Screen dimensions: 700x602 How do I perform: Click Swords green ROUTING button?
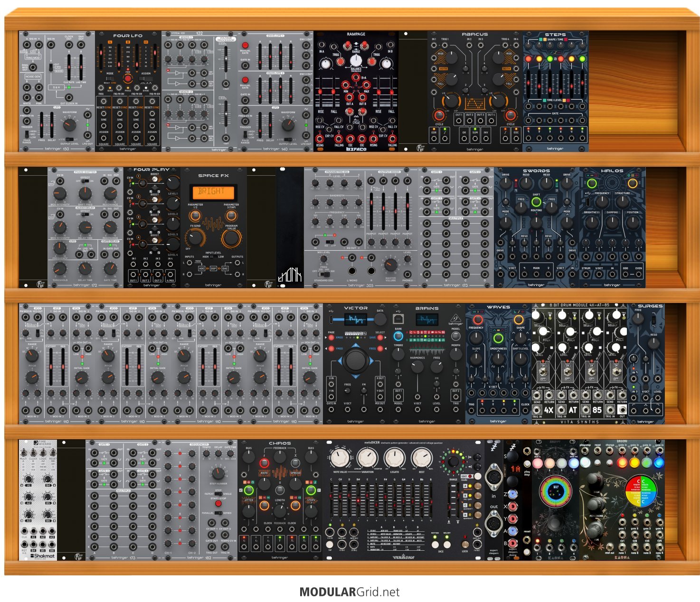click(536, 203)
